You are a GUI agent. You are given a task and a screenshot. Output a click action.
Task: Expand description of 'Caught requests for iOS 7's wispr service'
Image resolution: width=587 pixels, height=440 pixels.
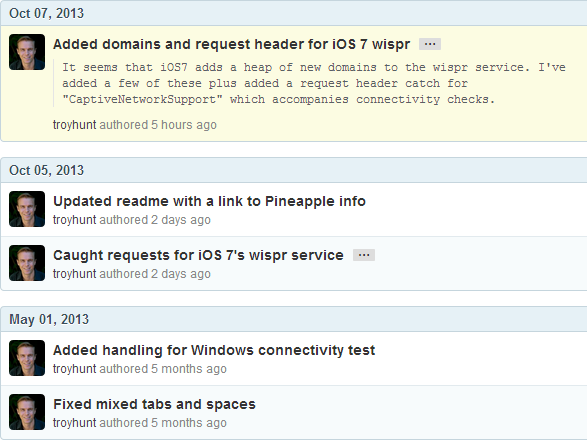(x=364, y=255)
